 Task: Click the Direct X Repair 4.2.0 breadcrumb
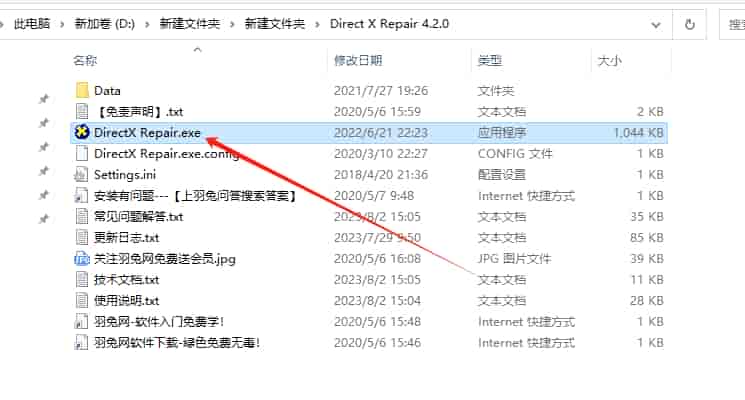pyautogui.click(x=389, y=24)
